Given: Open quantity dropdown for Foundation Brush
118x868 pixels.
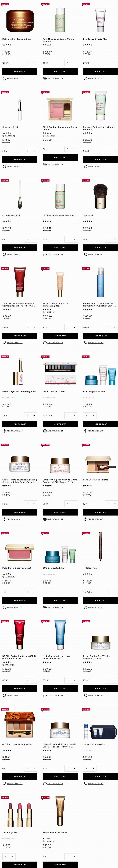Looking at the screenshot, I should click(x=30, y=239).
